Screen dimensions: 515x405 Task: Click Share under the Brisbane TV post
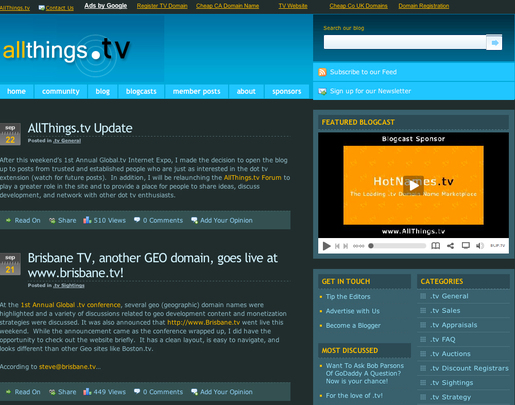[67, 392]
